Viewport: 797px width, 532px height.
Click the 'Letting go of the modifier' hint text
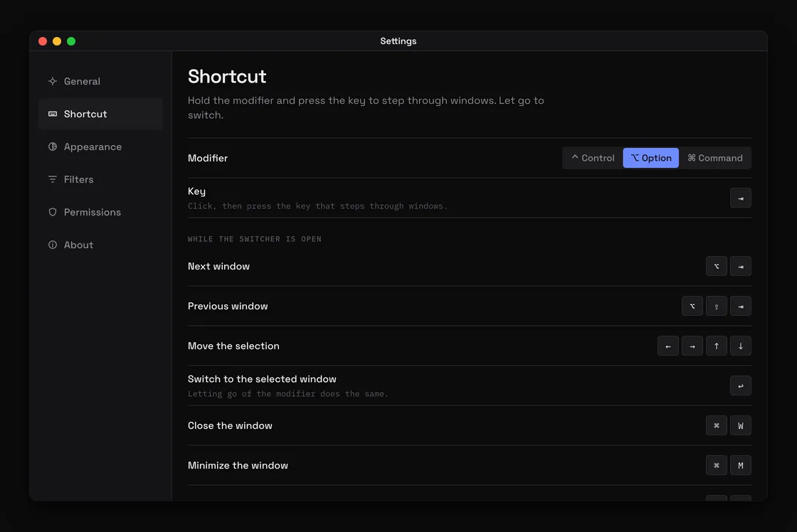[287, 394]
